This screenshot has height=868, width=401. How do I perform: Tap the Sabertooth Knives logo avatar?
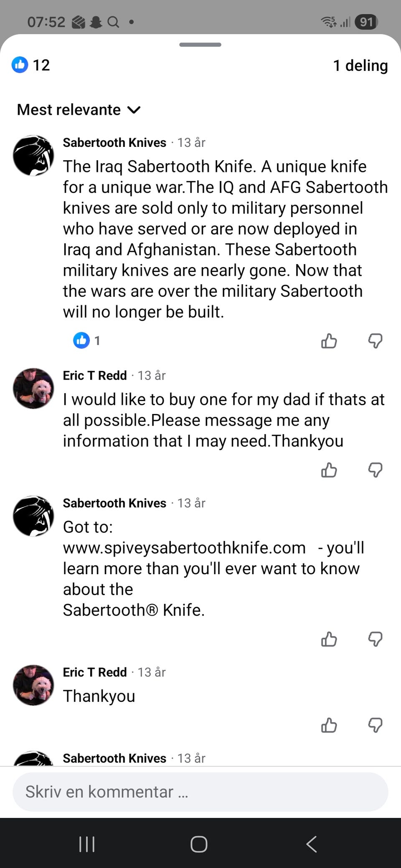[x=33, y=156]
